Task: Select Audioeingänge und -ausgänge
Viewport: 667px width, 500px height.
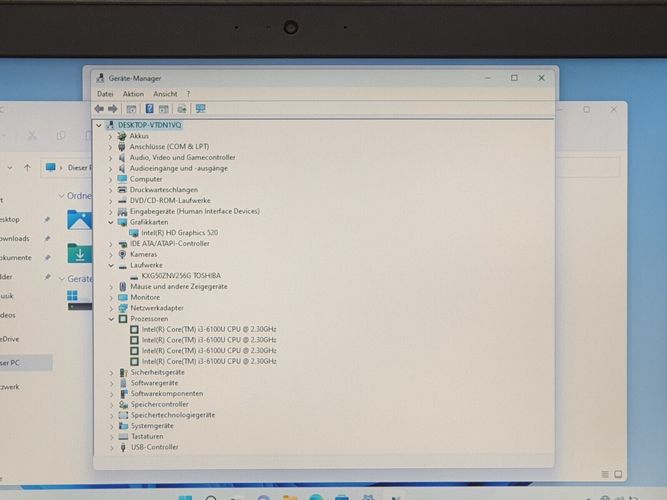Action: click(x=179, y=168)
